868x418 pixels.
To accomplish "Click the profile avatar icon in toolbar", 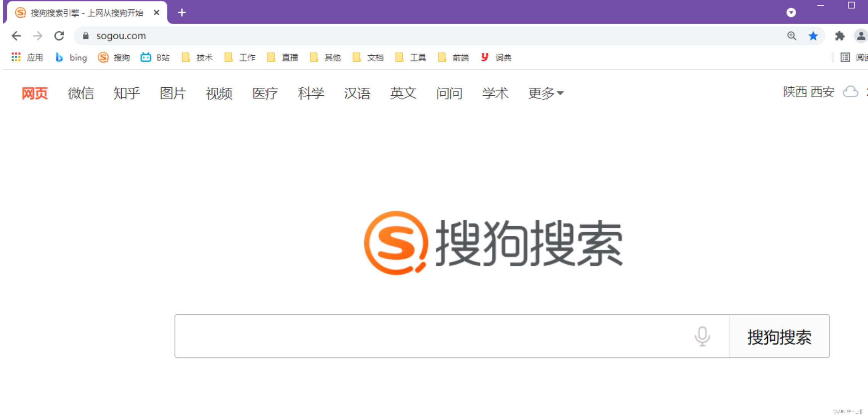I will [x=861, y=35].
